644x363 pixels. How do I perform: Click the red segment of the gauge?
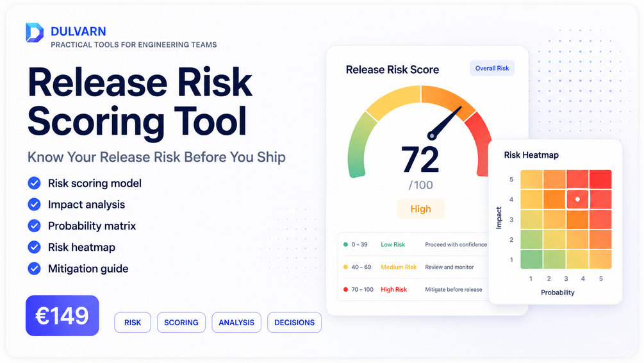point(481,142)
